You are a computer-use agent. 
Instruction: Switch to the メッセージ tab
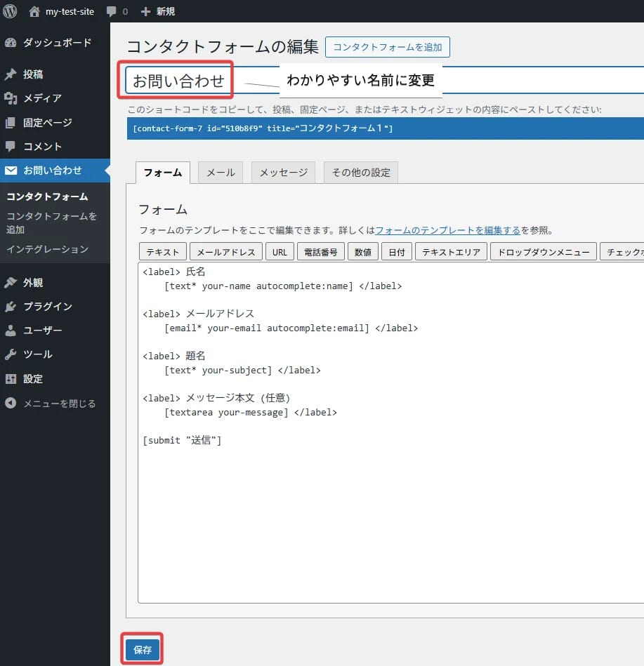[283, 171]
